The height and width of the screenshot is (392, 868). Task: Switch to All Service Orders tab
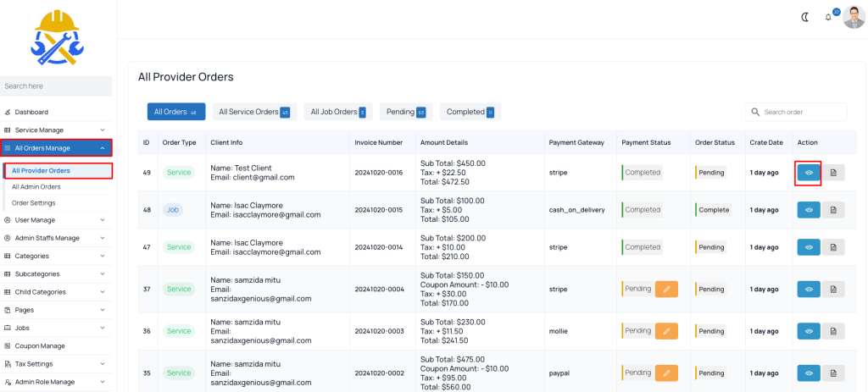click(x=254, y=112)
